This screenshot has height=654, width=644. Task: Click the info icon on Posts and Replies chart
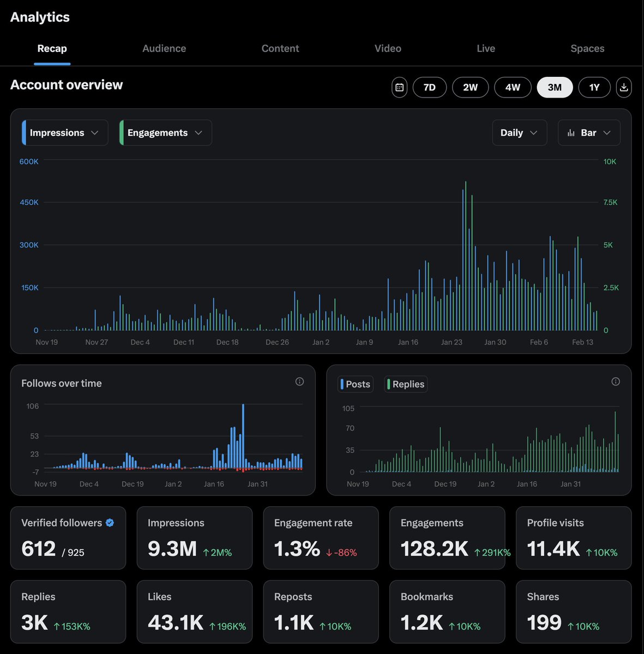click(x=616, y=381)
